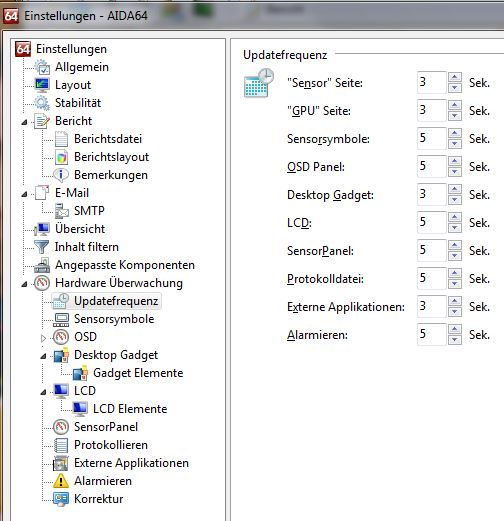Open the SMTP mail server icon
The image size is (504, 521).
tap(61, 211)
